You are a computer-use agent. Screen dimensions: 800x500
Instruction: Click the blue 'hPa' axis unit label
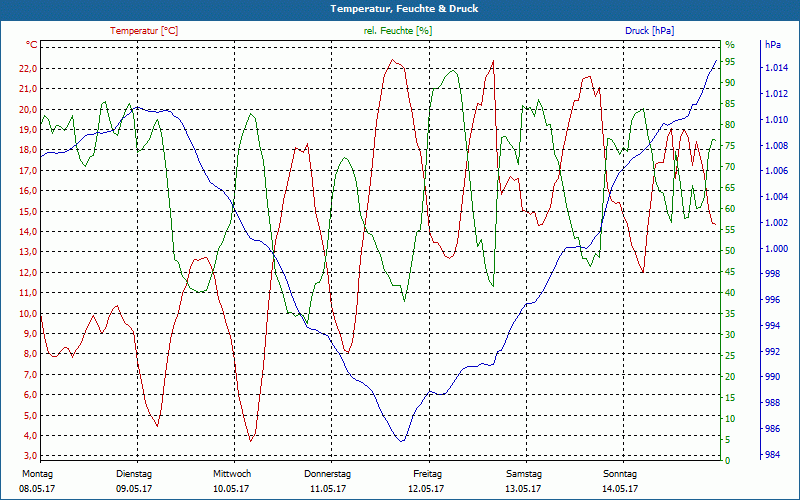pos(772,44)
